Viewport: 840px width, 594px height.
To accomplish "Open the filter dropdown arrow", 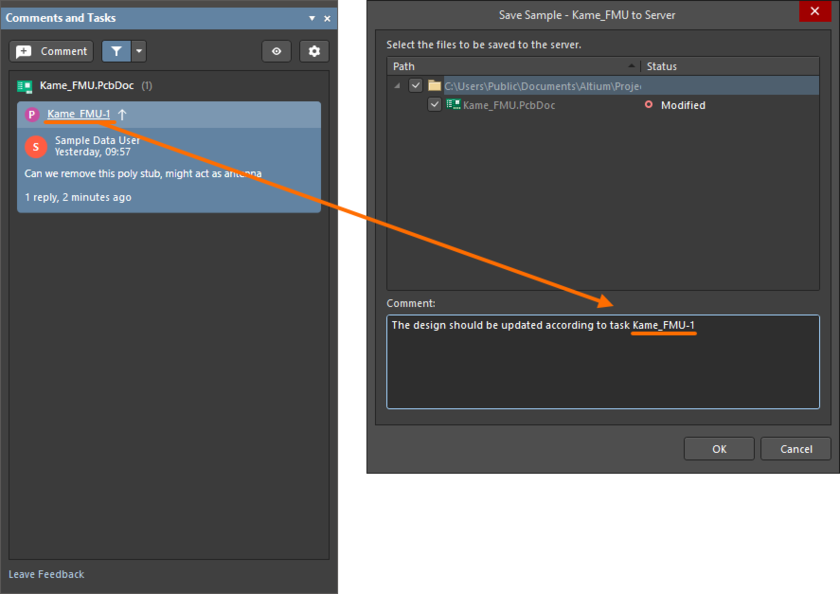I will (139, 52).
